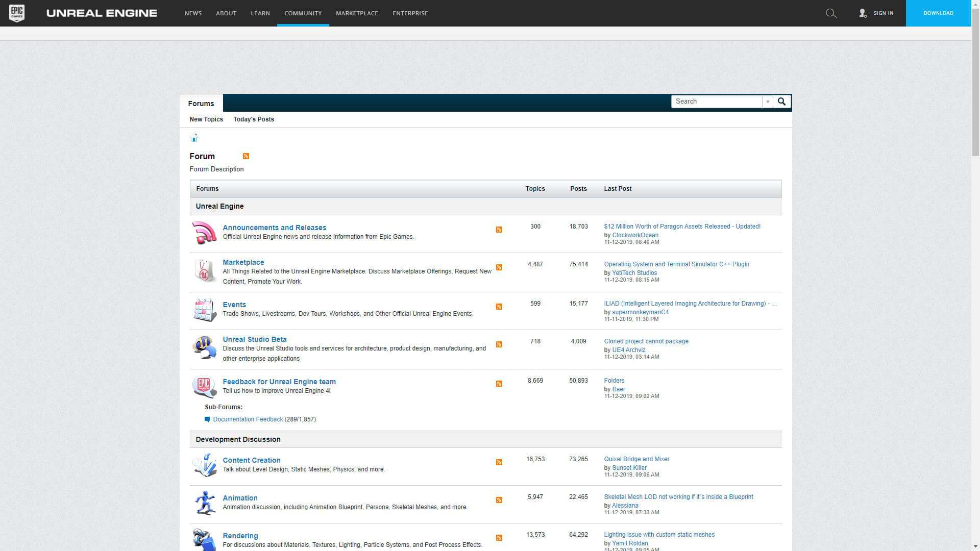Screen dimensions: 980x551
Task: Click the scrollbar down arrow at bottom right
Action: pyautogui.click(x=975, y=546)
